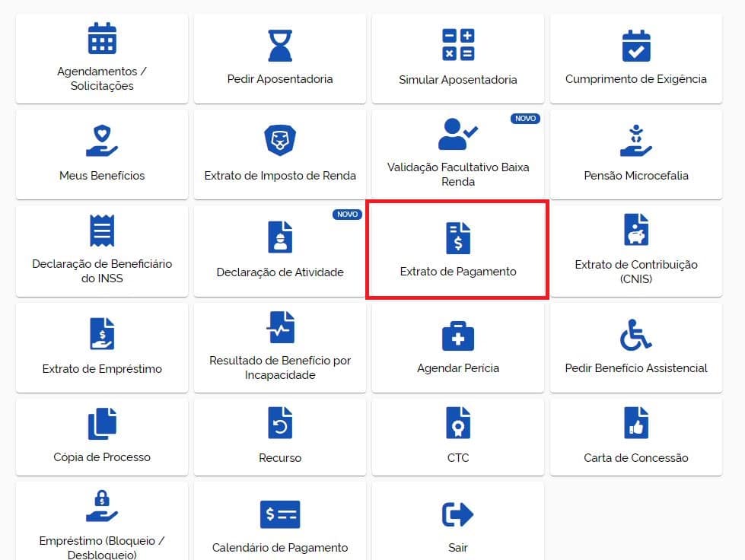Select the baby-in-hand icon for Pensão Microcefalia
Screen dimensions: 745x560
[x=636, y=141]
